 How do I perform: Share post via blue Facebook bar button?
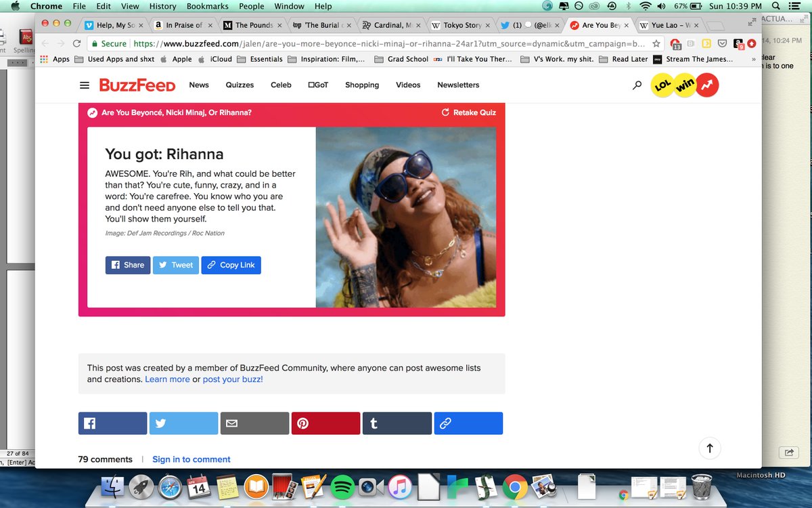pos(112,423)
